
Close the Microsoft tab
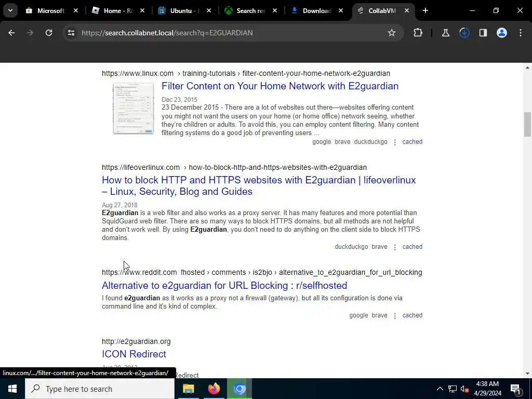tap(76, 10)
